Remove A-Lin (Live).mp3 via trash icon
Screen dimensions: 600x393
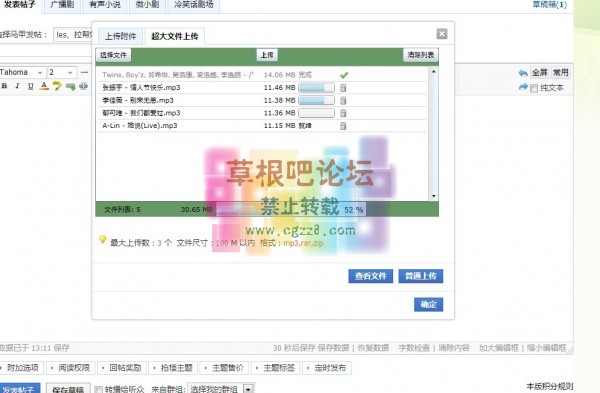[x=343, y=126]
